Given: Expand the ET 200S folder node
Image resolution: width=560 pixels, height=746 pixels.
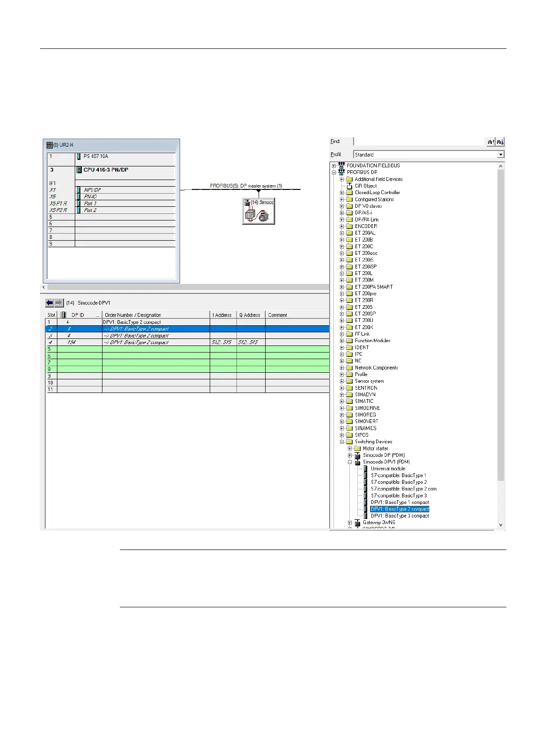Looking at the screenshot, I should tap(342, 307).
